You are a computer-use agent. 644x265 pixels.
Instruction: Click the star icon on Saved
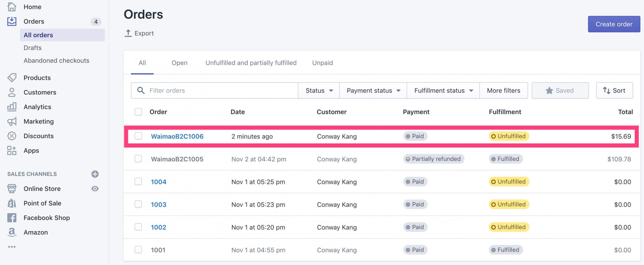tap(549, 91)
